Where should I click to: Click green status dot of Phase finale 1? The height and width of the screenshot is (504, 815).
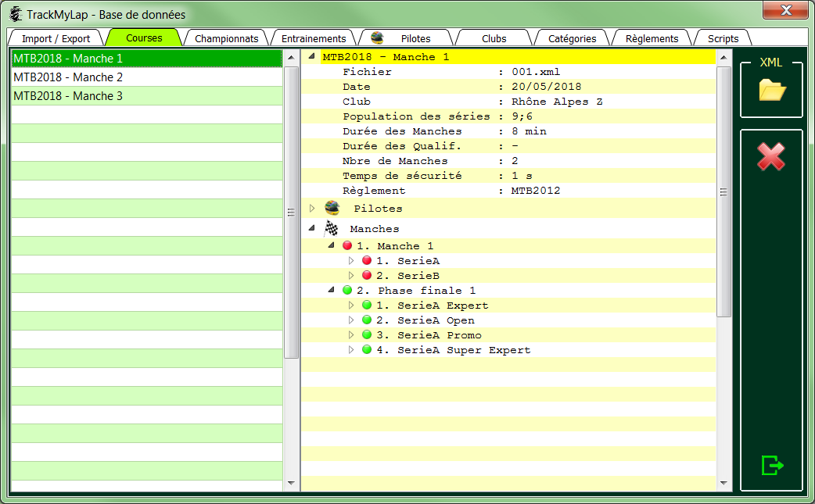[347, 290]
